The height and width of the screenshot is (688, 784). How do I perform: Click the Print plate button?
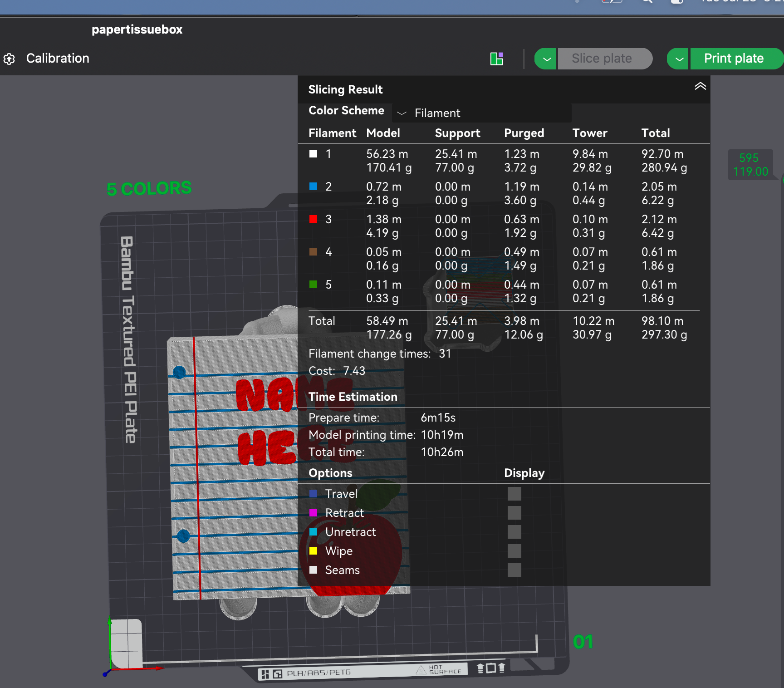(x=735, y=59)
